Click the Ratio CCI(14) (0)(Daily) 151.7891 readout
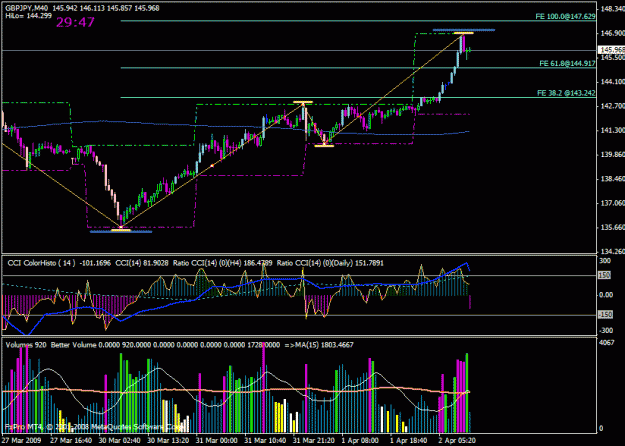 point(330,263)
